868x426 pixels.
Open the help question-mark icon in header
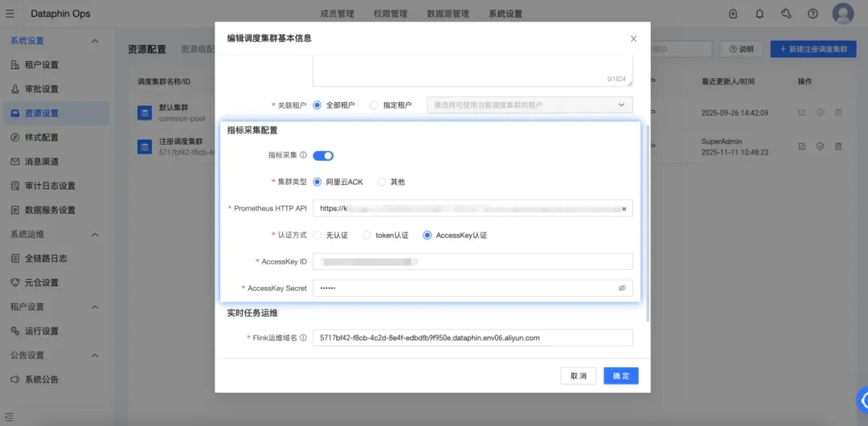tap(813, 14)
